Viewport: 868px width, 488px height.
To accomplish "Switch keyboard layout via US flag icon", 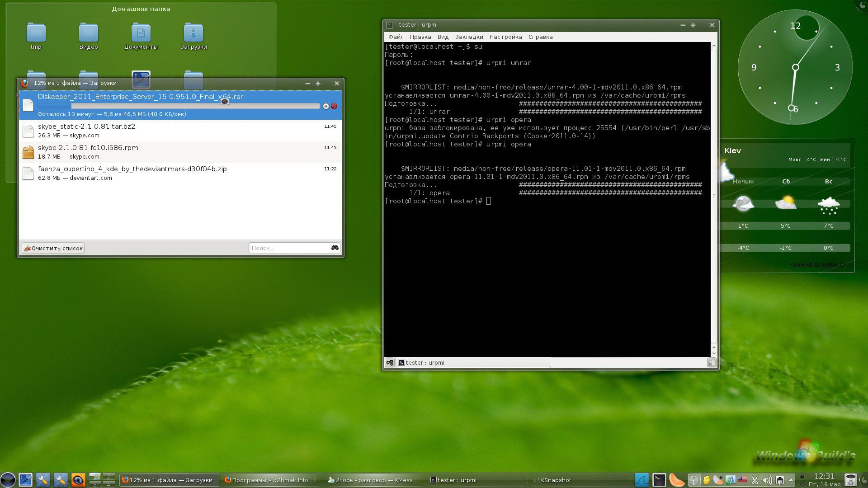I will coord(742,480).
